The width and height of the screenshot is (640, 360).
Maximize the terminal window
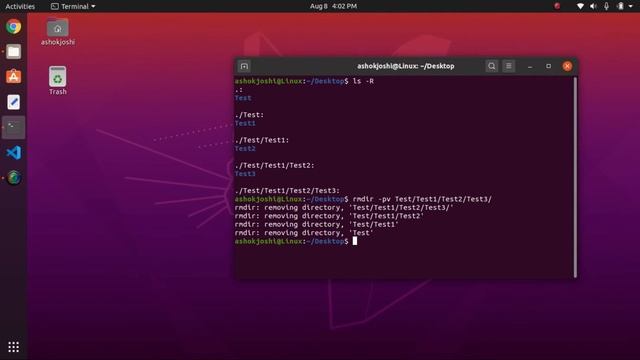548,66
